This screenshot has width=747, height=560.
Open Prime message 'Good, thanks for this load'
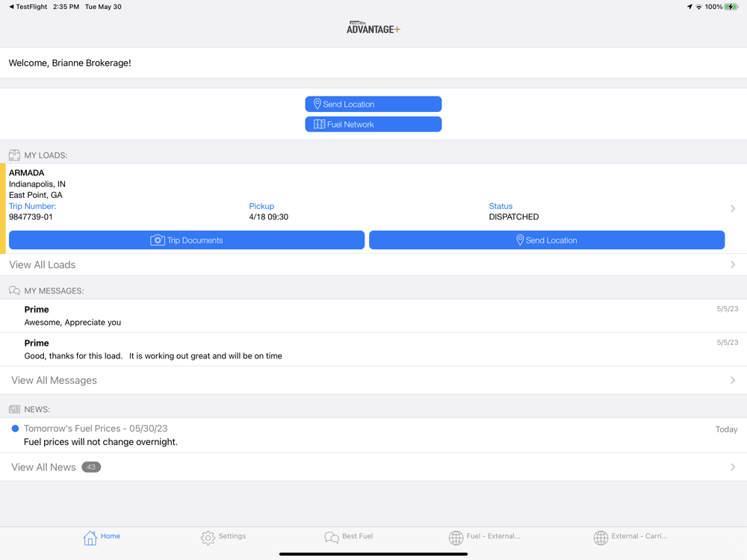tap(373, 349)
